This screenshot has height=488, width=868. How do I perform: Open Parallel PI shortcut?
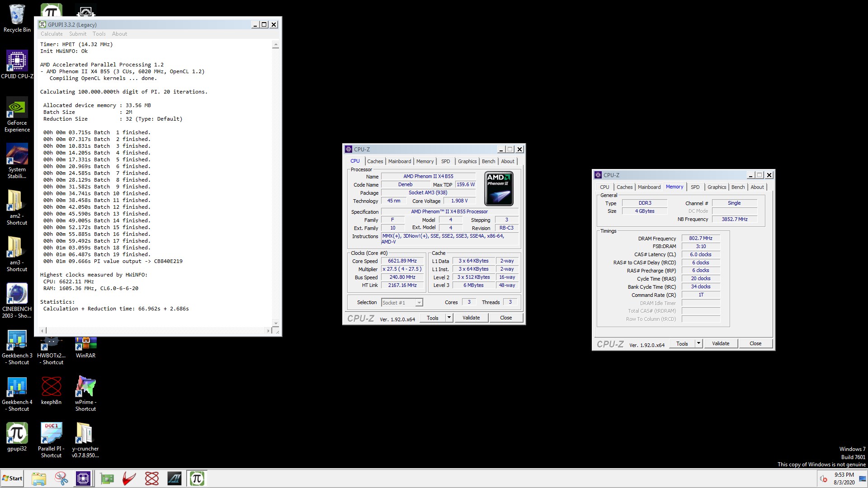[x=51, y=440]
